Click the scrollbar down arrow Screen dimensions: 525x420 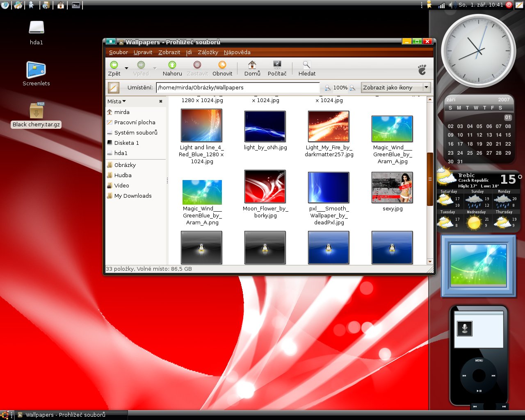click(x=430, y=261)
